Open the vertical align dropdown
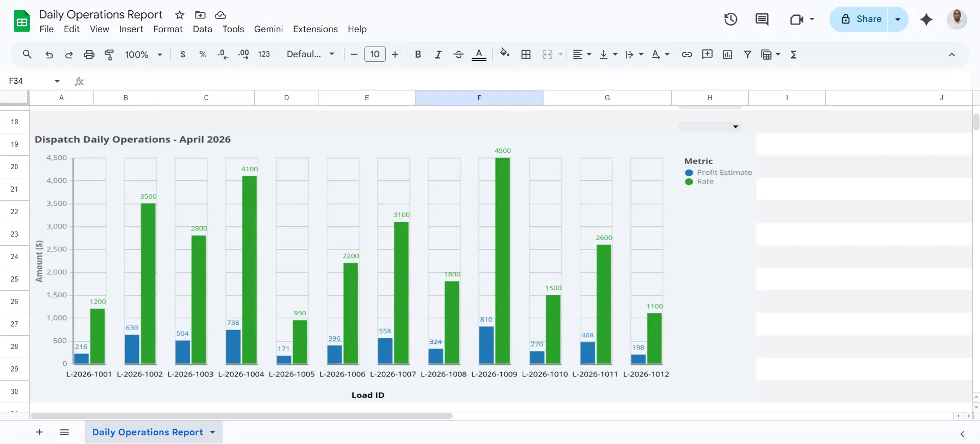Viewport: 980px width, 444px height. (608, 54)
